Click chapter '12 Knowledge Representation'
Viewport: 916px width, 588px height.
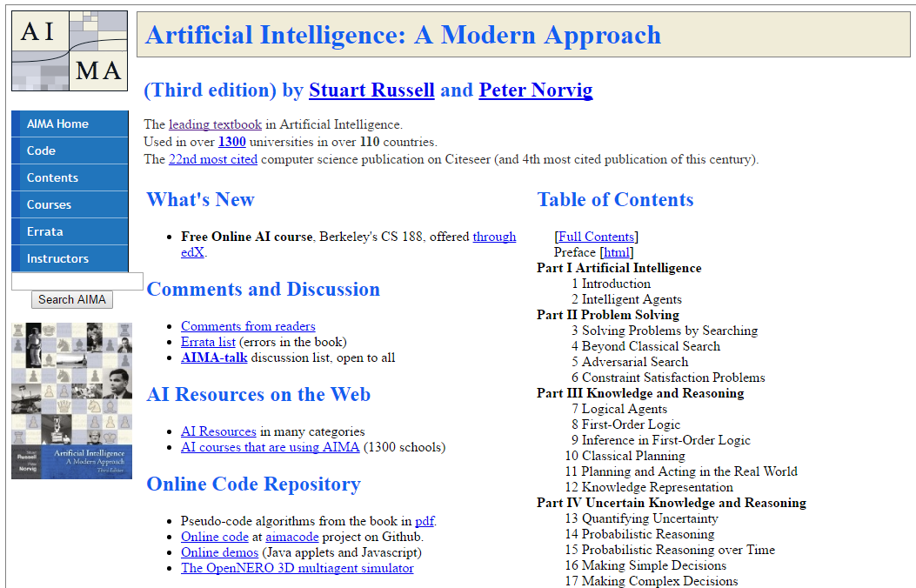[x=649, y=487]
